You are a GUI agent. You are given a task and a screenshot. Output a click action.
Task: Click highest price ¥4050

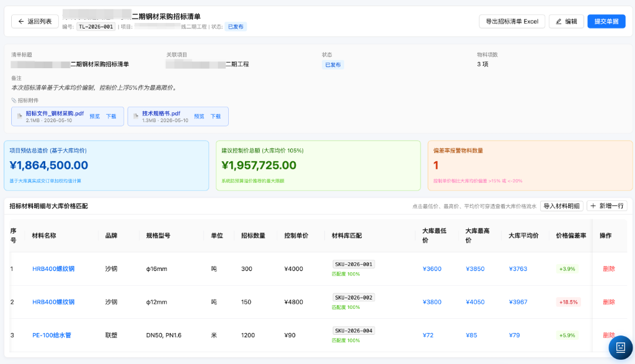click(x=475, y=302)
